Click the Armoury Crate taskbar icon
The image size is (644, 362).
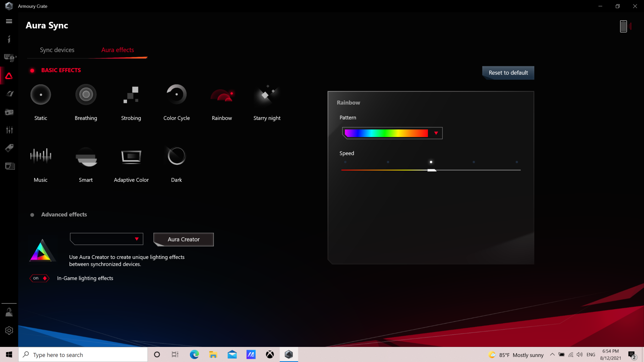[289, 355]
